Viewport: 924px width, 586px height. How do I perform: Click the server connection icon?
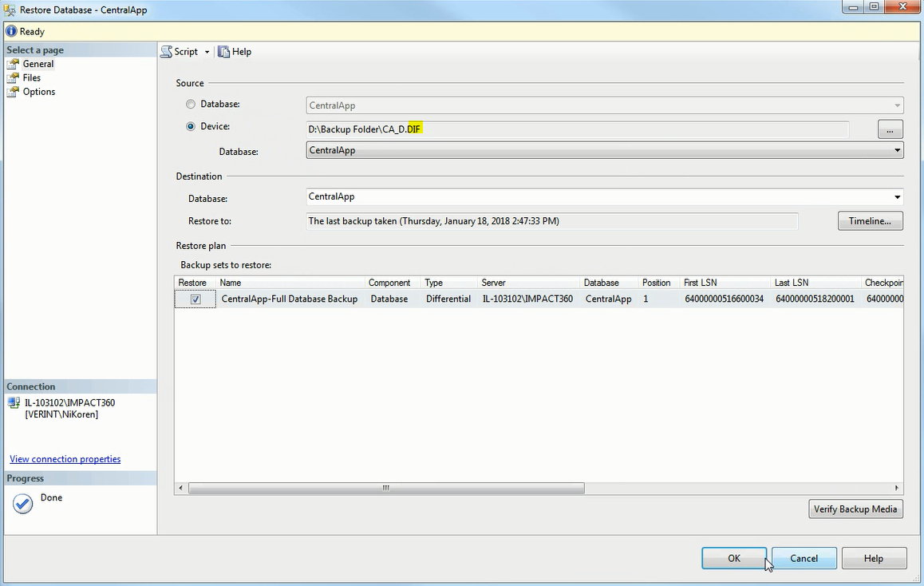14,403
